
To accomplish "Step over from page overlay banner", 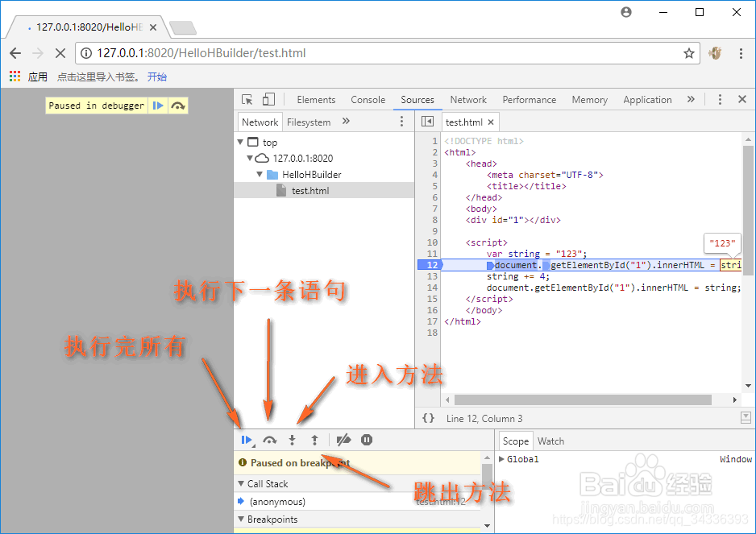I will click(178, 106).
